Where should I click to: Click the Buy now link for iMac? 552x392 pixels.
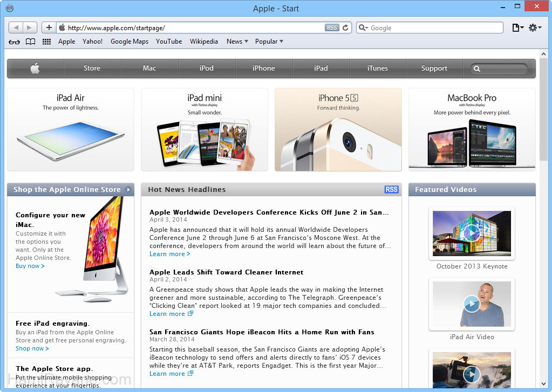[x=30, y=266]
